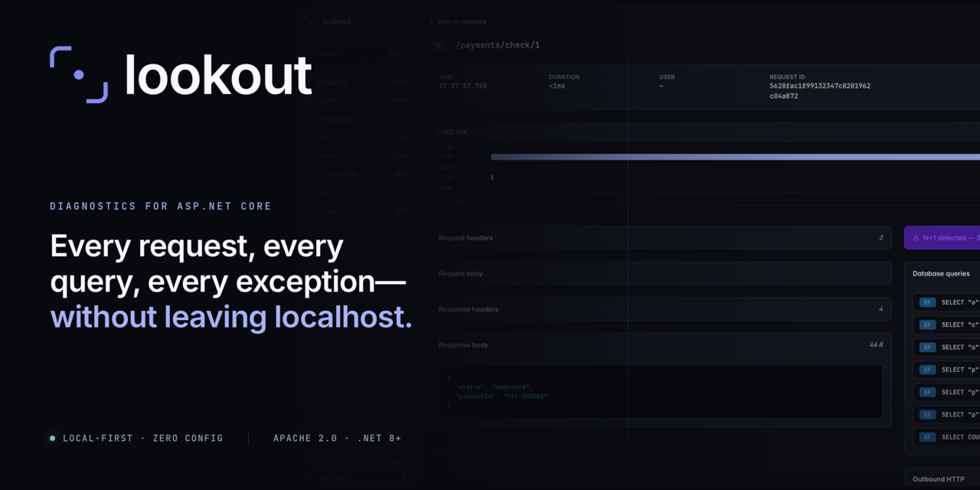980x490 pixels.
Task: Click the Database queries panel heading
Action: (941, 273)
